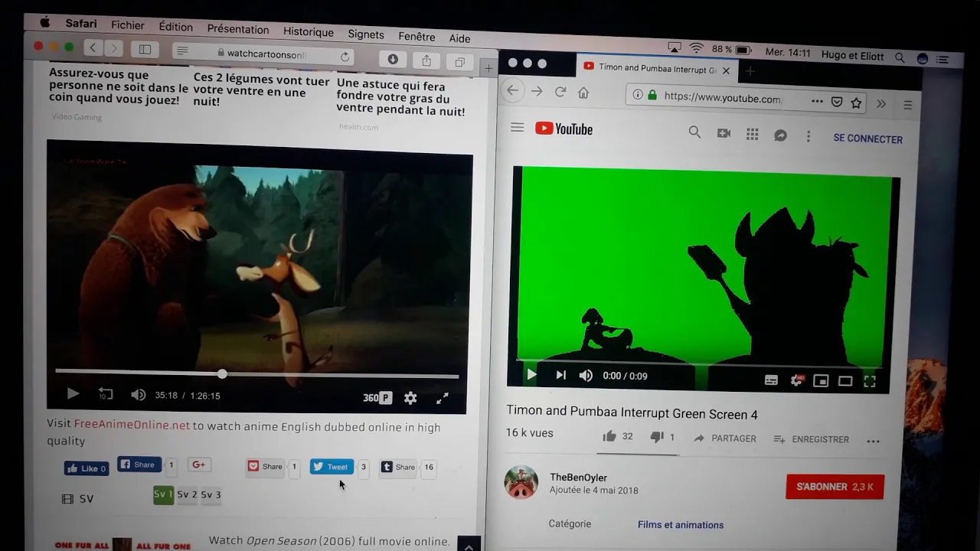The image size is (980, 551).
Task: Select server Sv 3
Action: 211,494
